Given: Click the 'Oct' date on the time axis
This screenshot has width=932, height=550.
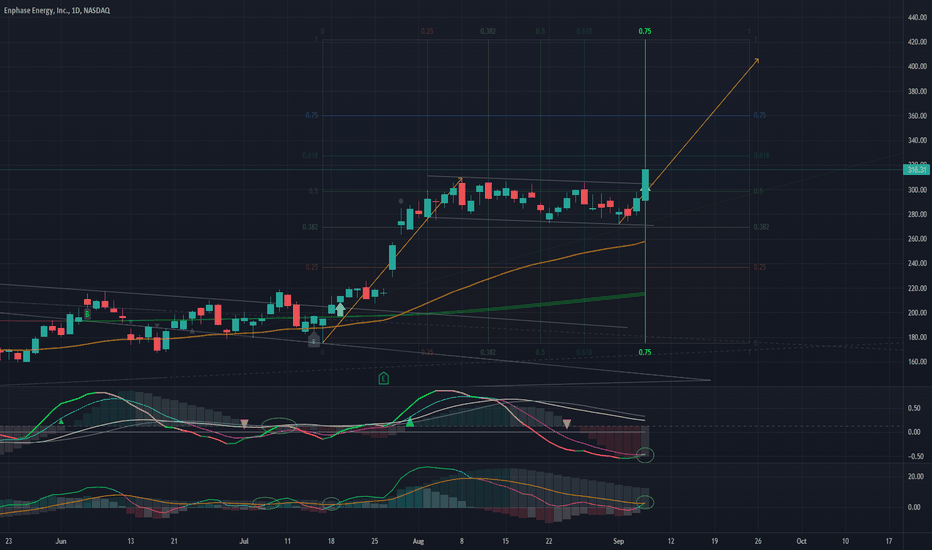Looking at the screenshot, I should click(x=801, y=541).
